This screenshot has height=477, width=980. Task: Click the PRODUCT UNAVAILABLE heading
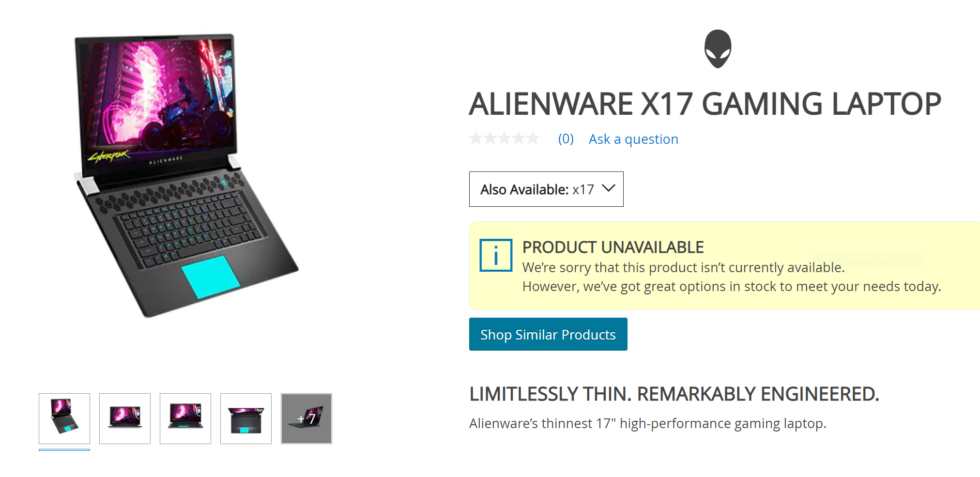click(612, 247)
